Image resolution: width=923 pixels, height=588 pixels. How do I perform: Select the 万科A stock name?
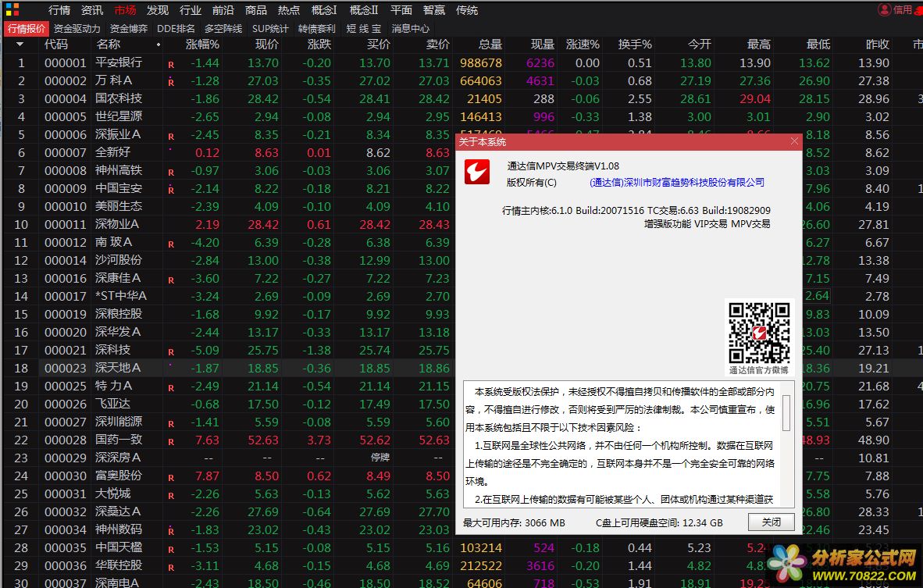point(113,80)
